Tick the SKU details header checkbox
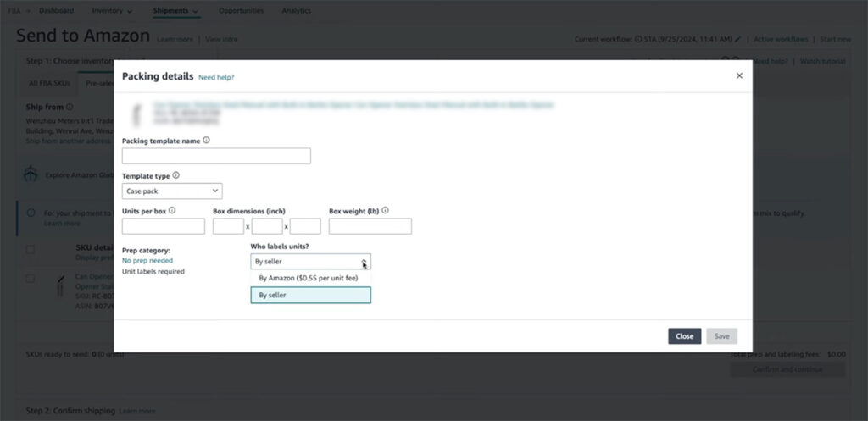The image size is (868, 421). click(31, 250)
